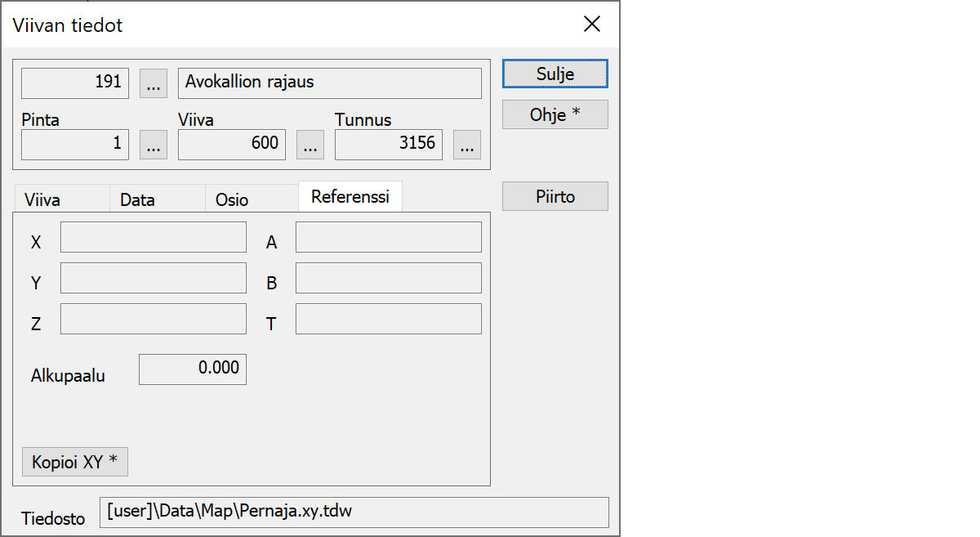The width and height of the screenshot is (980, 537).
Task: Open browse button next to code 191
Action: (x=154, y=83)
